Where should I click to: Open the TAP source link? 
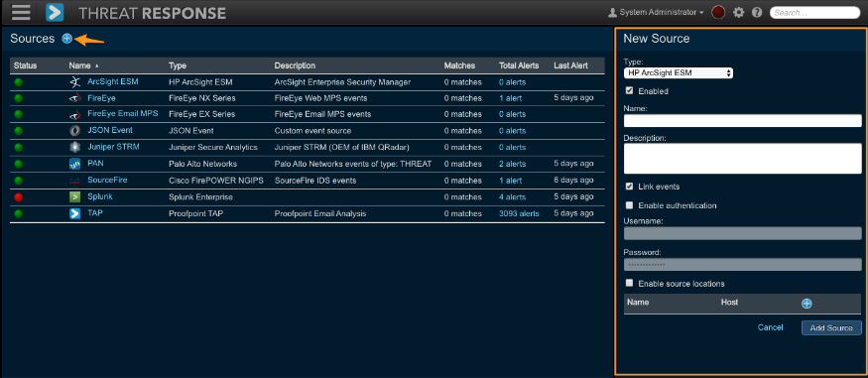tap(94, 212)
